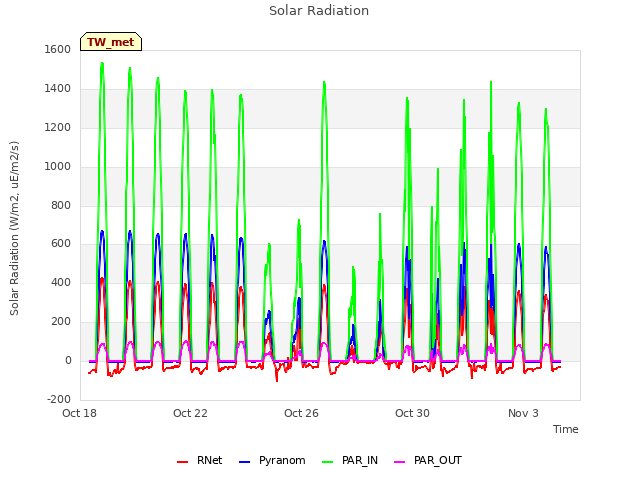The width and height of the screenshot is (640, 480).
Task: Click the Solar Radiation y-axis title
Action: [14, 228]
